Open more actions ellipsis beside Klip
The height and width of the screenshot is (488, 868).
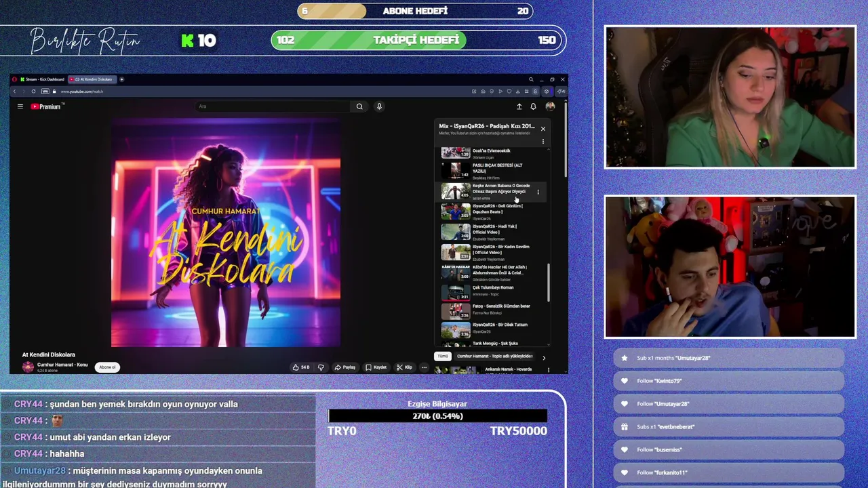424,367
